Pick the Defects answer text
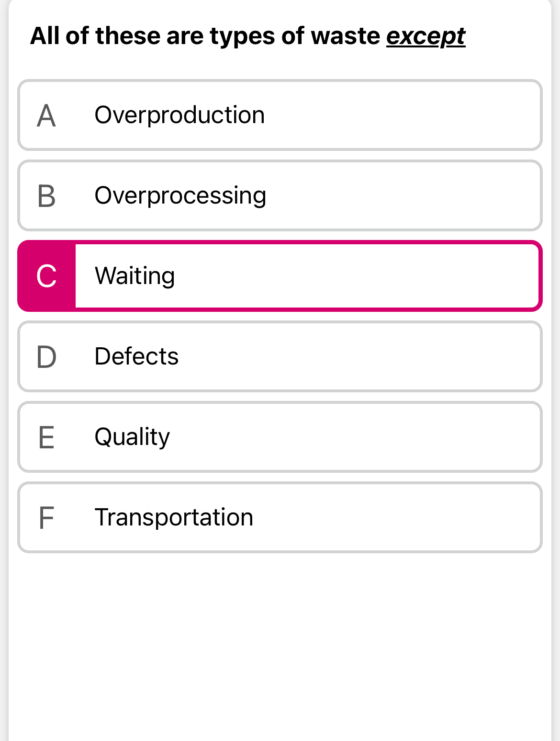 click(136, 356)
